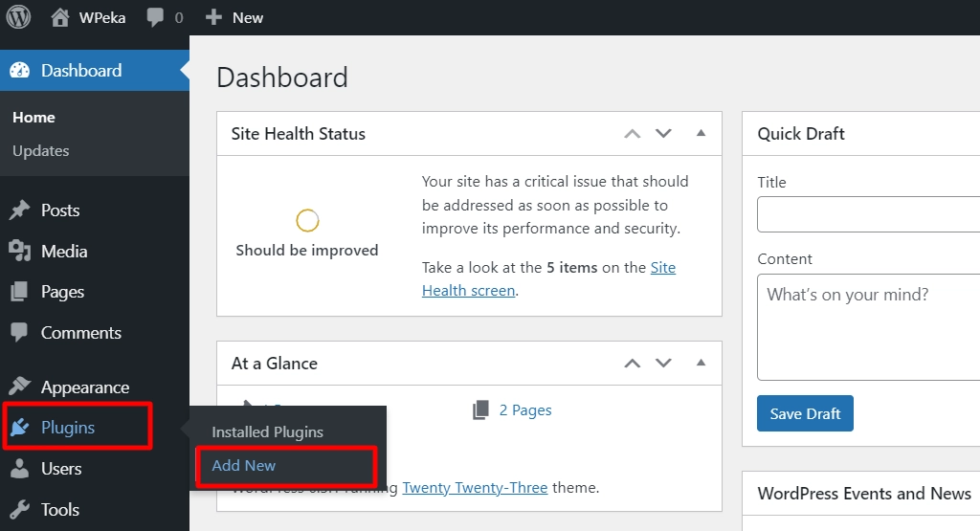Image resolution: width=980 pixels, height=531 pixels.
Task: Click the Should be improved status circle
Action: [307, 220]
